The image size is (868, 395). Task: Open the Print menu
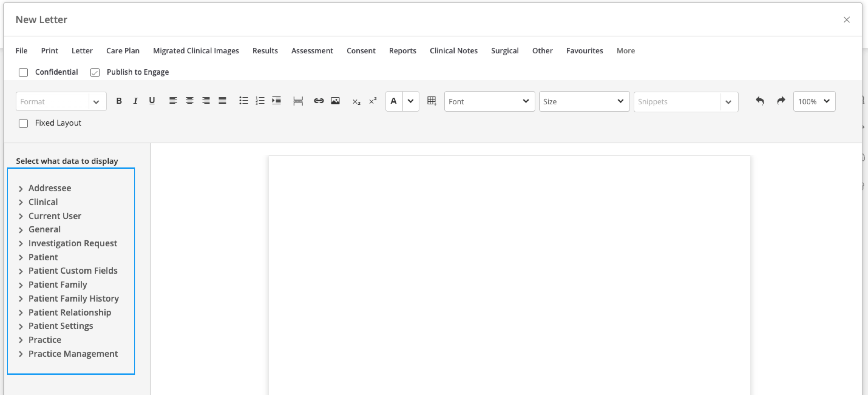(x=49, y=51)
